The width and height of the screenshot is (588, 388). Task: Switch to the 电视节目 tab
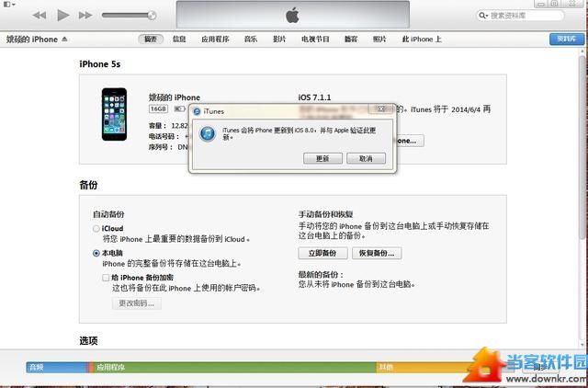click(x=315, y=39)
